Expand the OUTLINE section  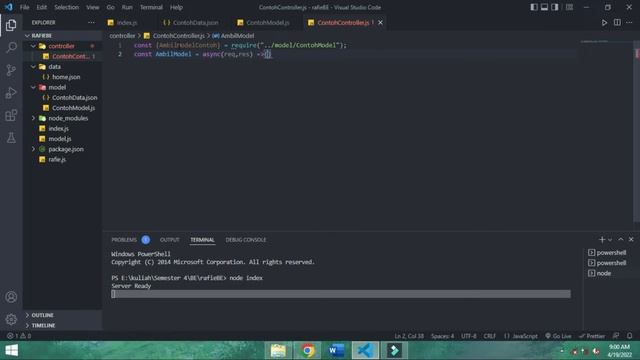62,315
